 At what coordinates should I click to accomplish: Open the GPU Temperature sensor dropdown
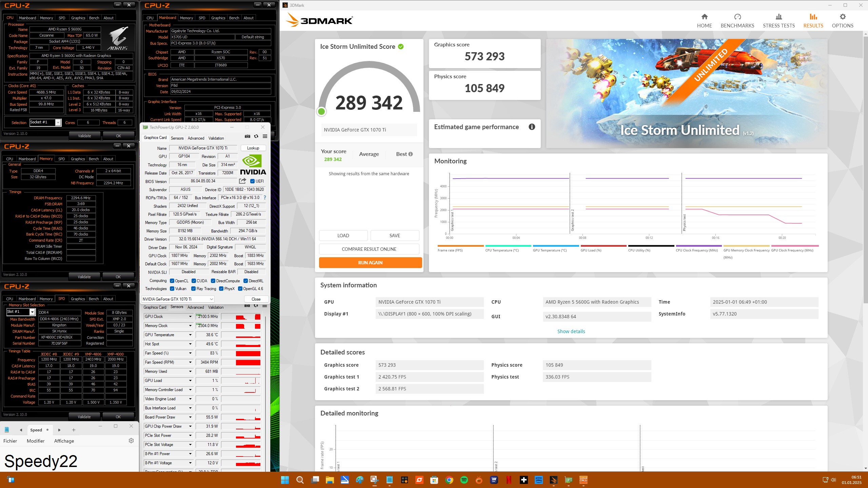click(190, 335)
